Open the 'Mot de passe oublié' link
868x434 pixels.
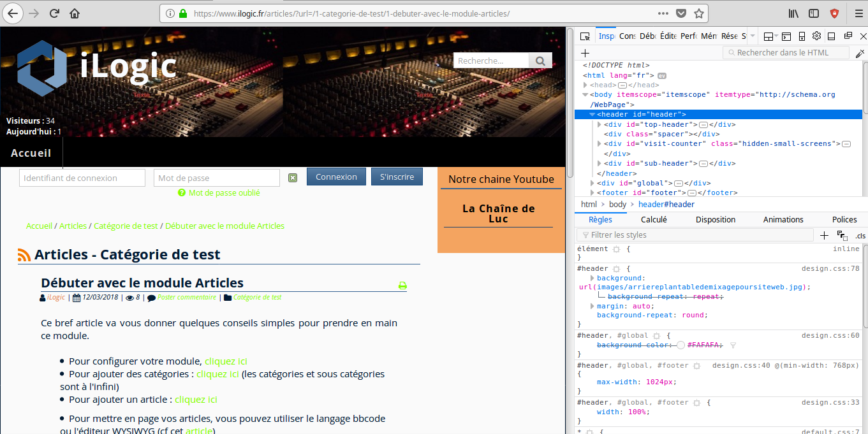[x=224, y=192]
